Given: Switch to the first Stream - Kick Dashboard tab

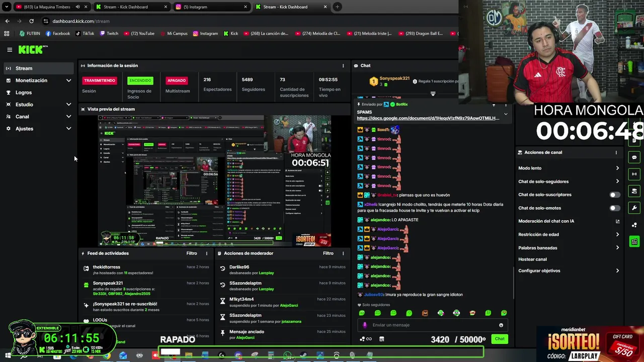Looking at the screenshot, I should pos(132,7).
